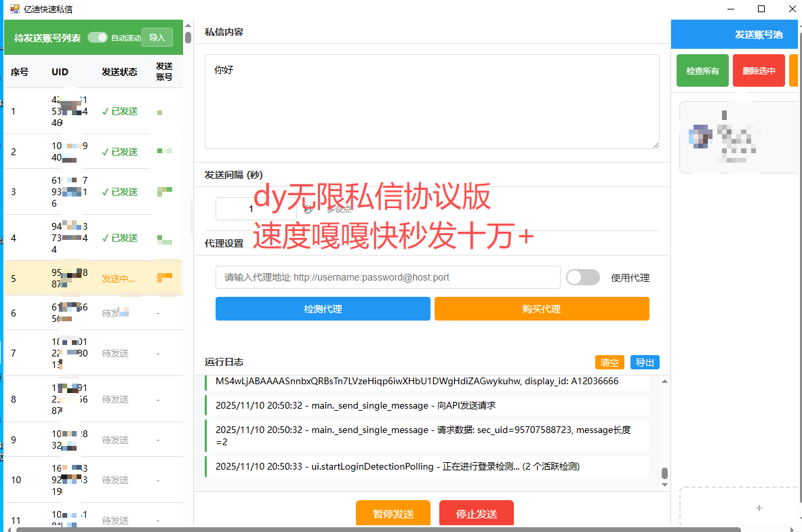This screenshot has height=532, width=802.
Task: Click the log scrollbar down arrow
Action: 664,485
